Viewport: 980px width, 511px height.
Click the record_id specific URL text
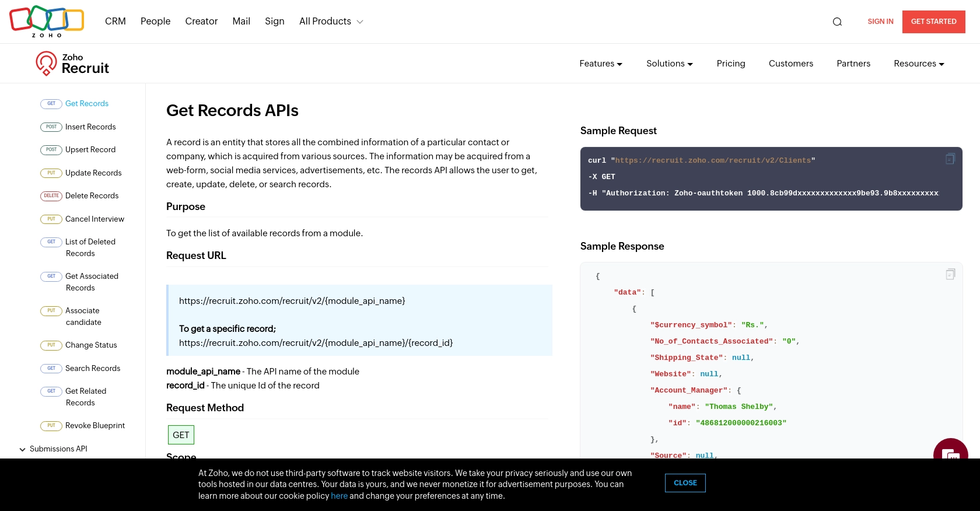316,343
